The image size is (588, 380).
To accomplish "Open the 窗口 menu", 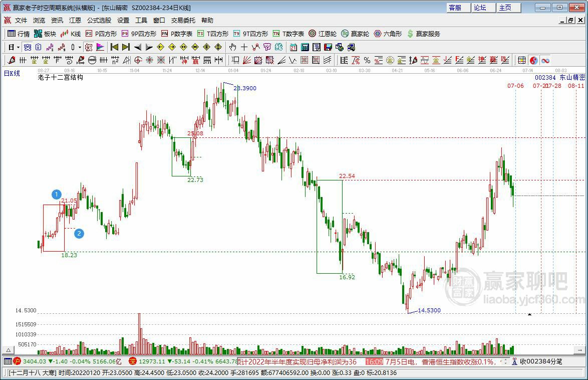I will pyautogui.click(x=159, y=20).
